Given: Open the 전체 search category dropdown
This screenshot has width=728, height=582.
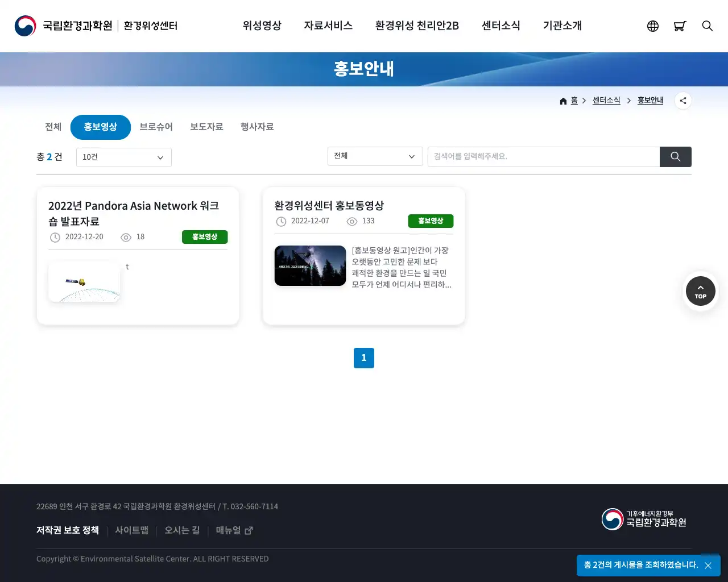Looking at the screenshot, I should coord(375,156).
